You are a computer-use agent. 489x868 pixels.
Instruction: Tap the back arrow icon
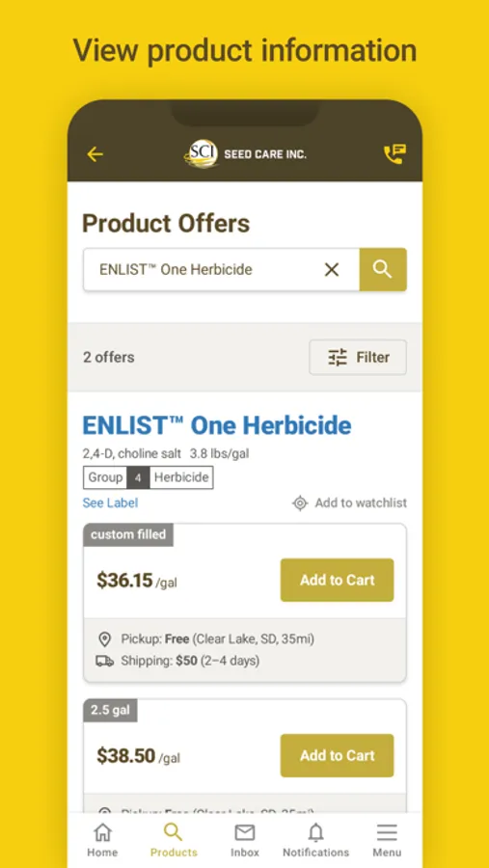pos(95,154)
